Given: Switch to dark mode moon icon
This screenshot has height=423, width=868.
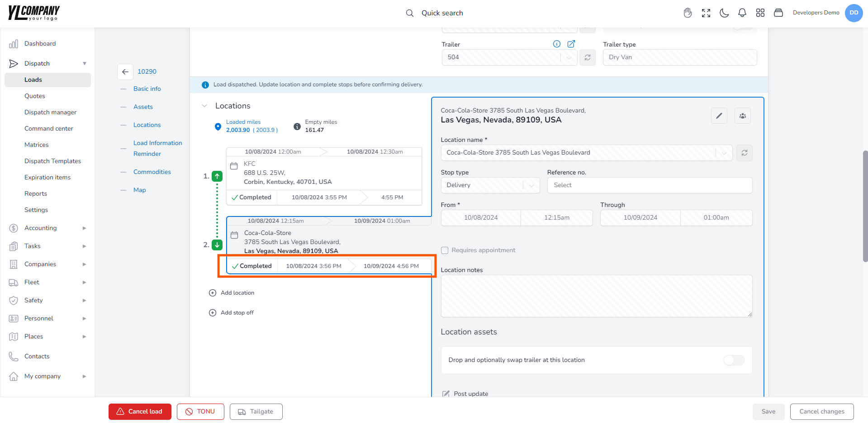Looking at the screenshot, I should tap(724, 13).
